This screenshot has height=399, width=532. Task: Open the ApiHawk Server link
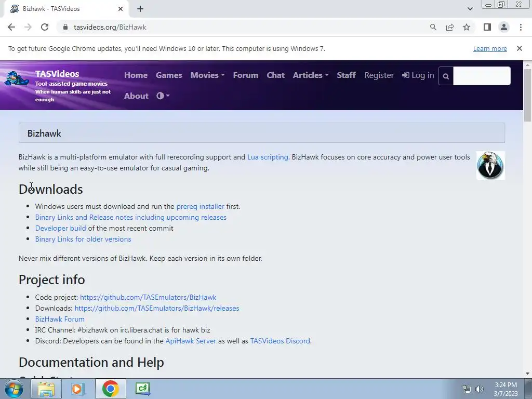point(191,341)
